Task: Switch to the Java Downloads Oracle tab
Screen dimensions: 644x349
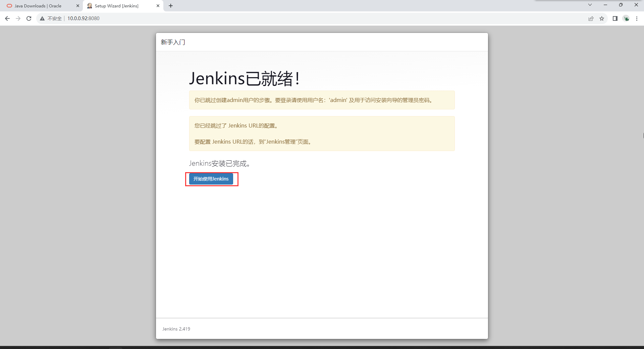Action: (x=38, y=6)
